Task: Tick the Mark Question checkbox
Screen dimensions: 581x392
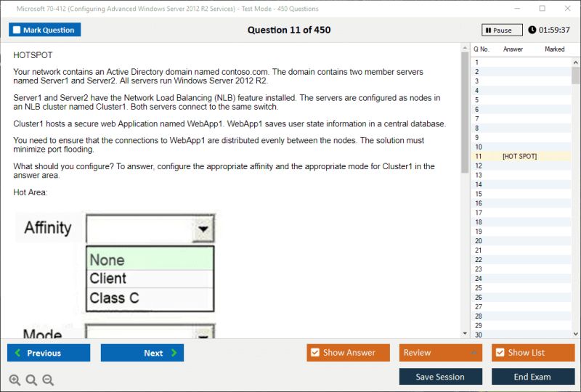Action: click(x=17, y=30)
